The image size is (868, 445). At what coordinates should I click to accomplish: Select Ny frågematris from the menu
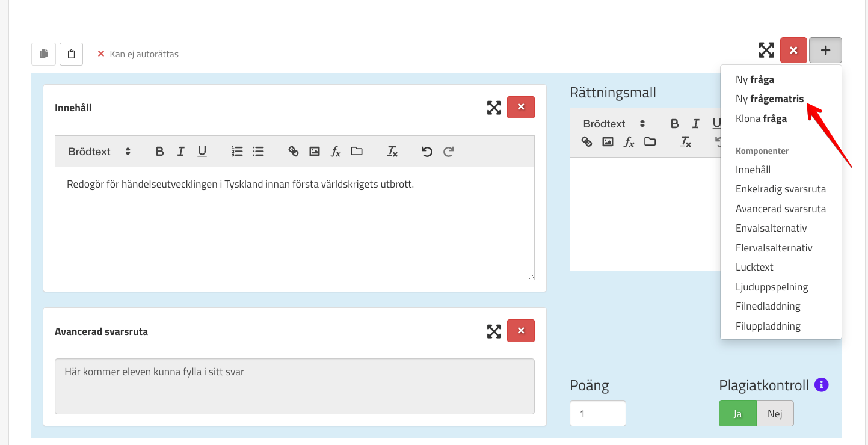(769, 99)
